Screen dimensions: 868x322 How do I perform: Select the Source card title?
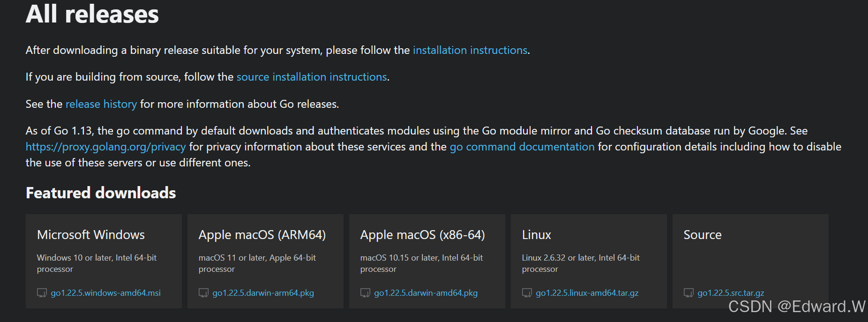click(x=703, y=235)
